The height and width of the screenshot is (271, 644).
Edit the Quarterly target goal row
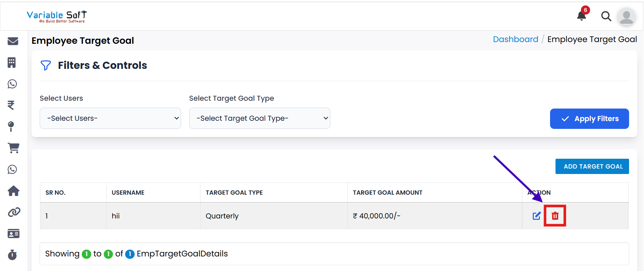[536, 216]
